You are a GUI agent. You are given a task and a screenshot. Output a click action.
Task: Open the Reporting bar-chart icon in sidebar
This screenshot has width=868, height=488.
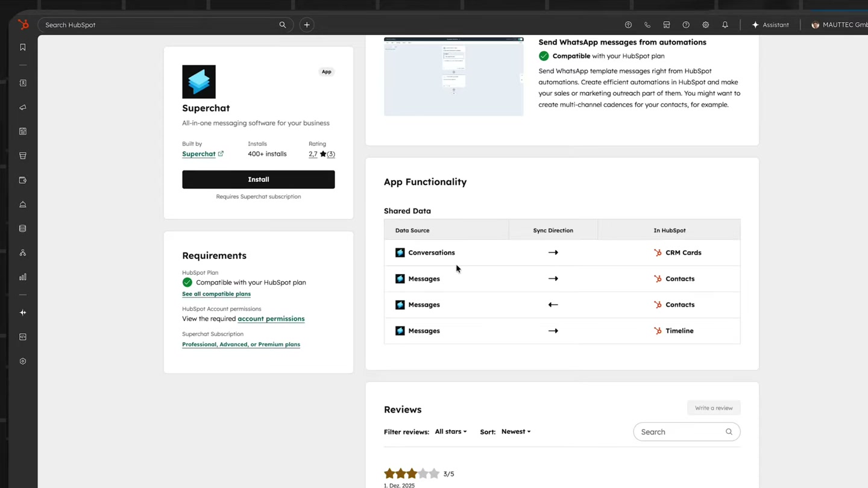(x=23, y=277)
